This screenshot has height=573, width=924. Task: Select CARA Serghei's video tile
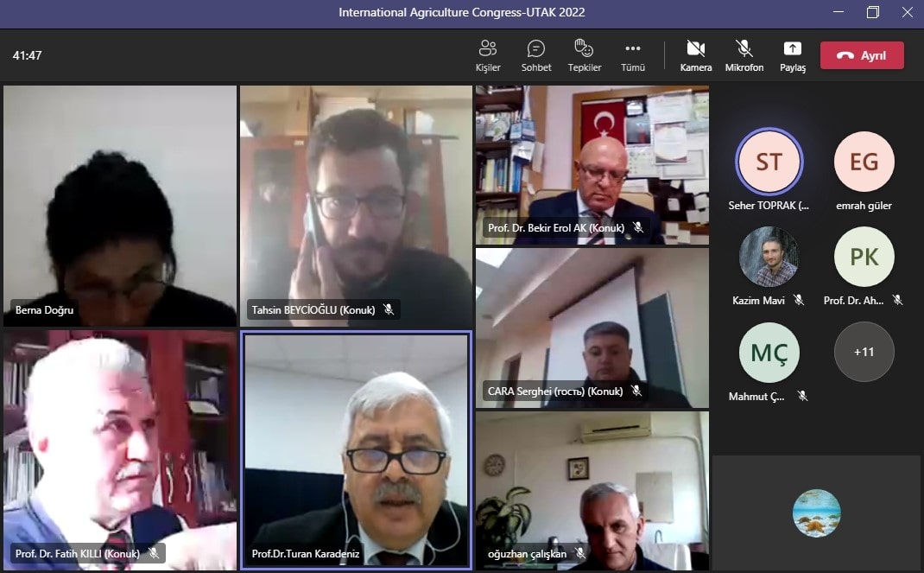[592, 328]
